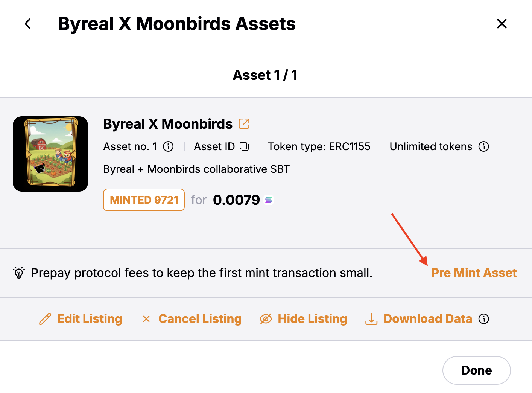The width and height of the screenshot is (532, 393).
Task: Go back with the left chevron arrow
Action: pos(28,24)
